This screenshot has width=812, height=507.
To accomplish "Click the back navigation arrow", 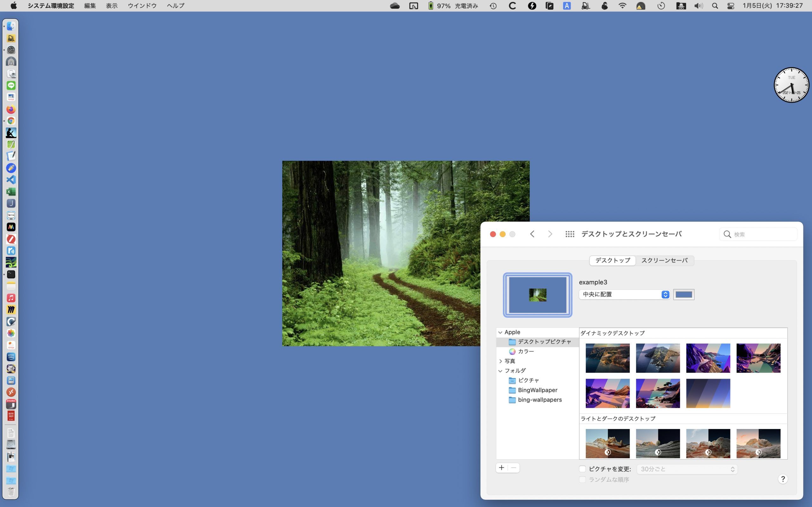I will click(x=532, y=234).
